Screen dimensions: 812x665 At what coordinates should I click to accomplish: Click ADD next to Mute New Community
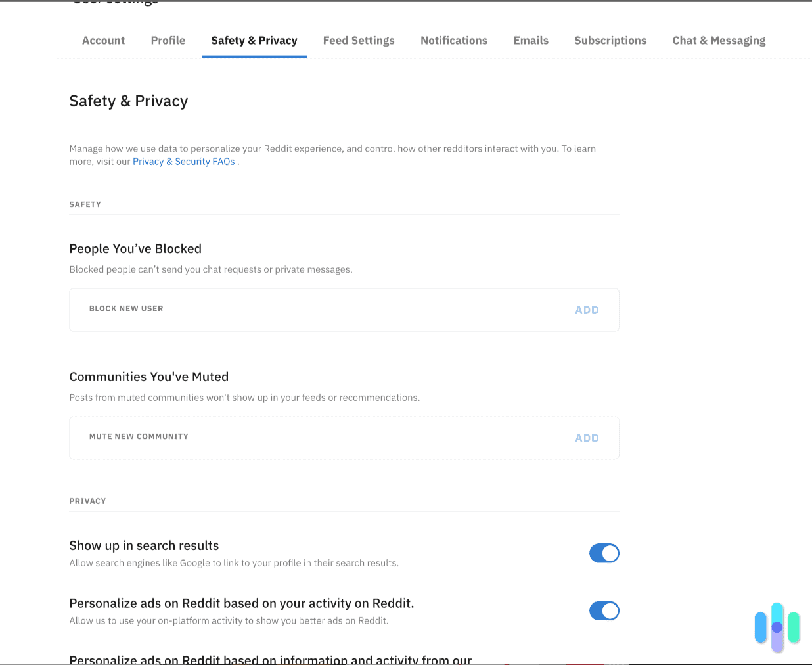pos(587,438)
